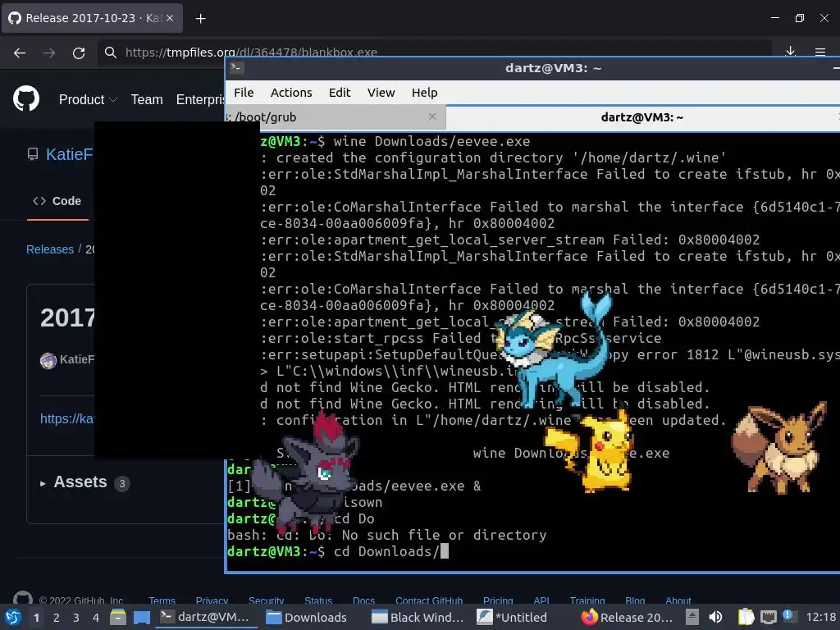Click the browser forward arrow
Image resolution: width=840 pixels, height=630 pixels.
coord(49,52)
